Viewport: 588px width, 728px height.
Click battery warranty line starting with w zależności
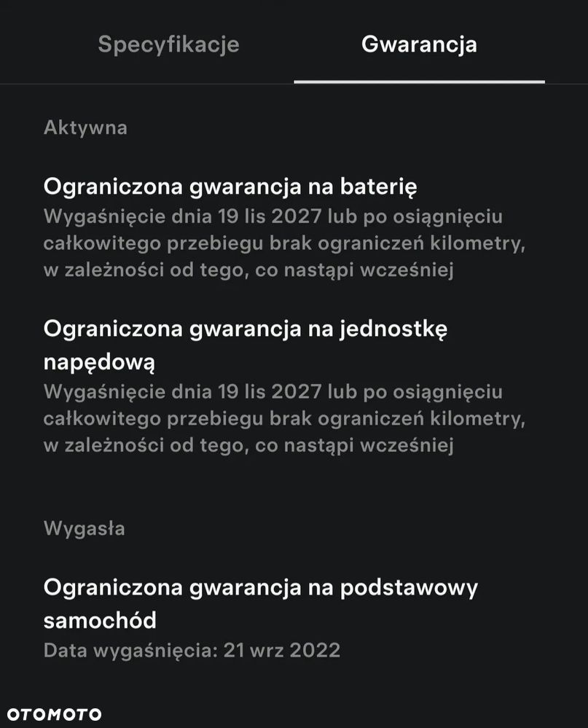tap(248, 271)
